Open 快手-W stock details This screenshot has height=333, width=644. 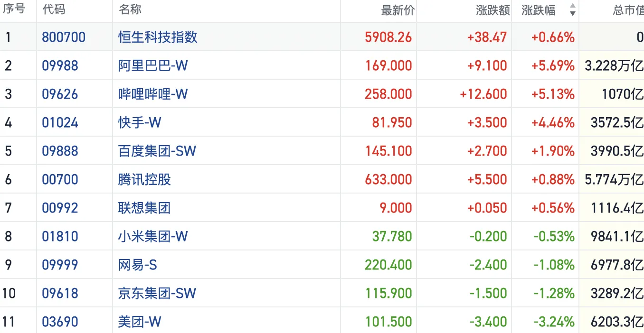(140, 122)
